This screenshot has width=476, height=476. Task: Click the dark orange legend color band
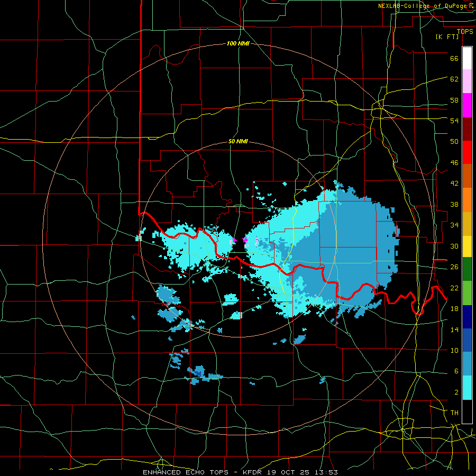click(467, 176)
